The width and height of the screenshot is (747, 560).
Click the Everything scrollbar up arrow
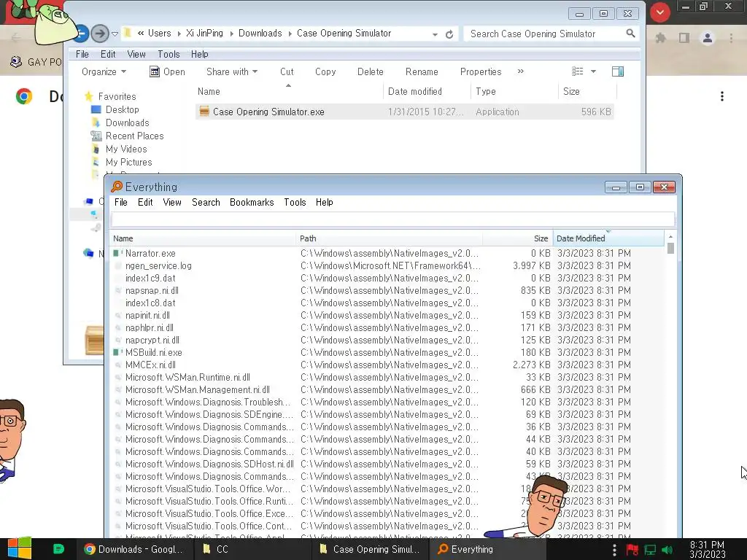click(x=671, y=237)
